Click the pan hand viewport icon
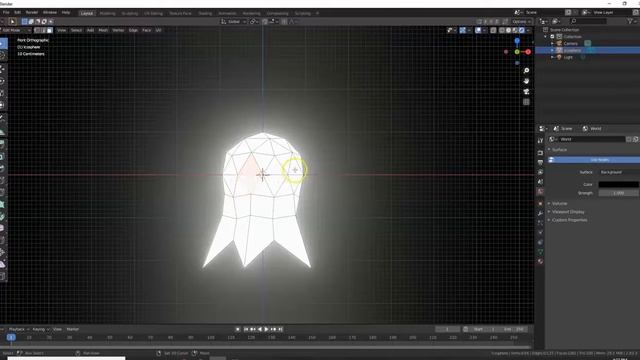This screenshot has width=640, height=360. 526,81
